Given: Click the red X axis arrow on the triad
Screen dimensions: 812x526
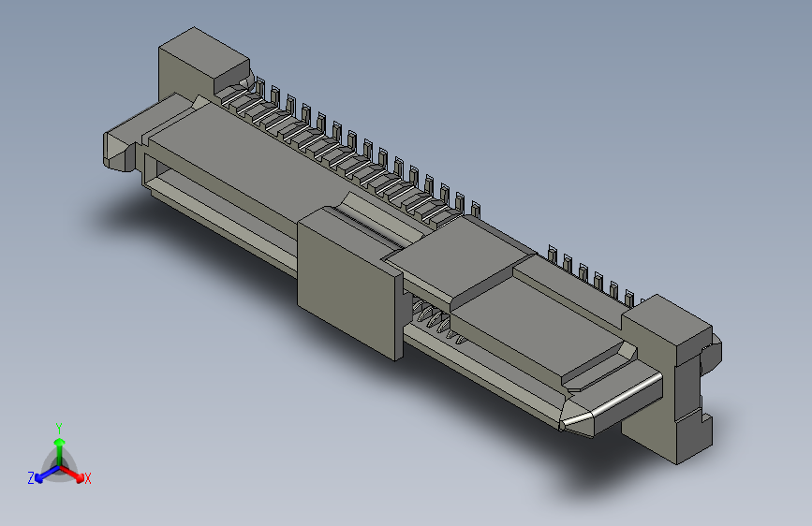Looking at the screenshot, I should (73, 474).
